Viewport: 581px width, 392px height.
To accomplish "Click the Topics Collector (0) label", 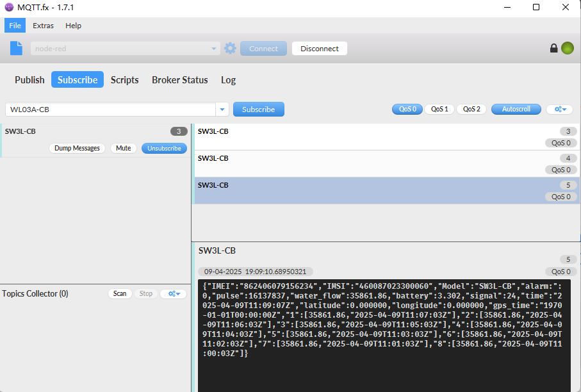I will point(35,293).
